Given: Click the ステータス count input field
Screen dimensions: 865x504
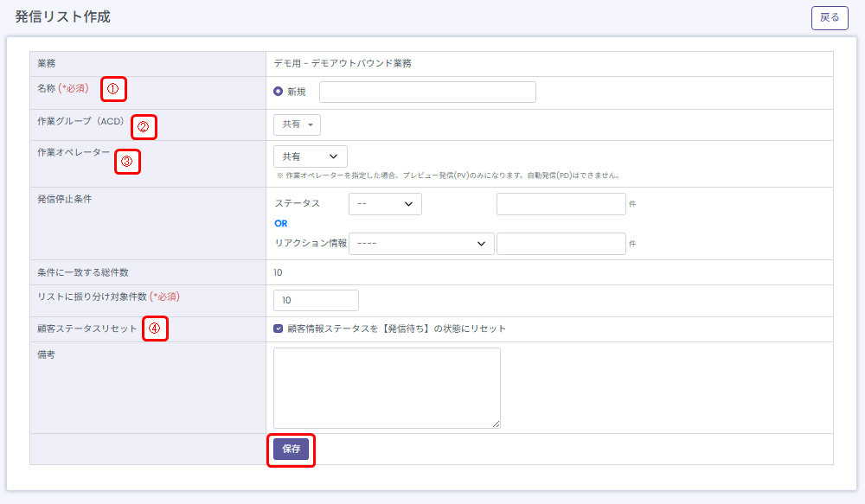Looking at the screenshot, I should [x=561, y=204].
